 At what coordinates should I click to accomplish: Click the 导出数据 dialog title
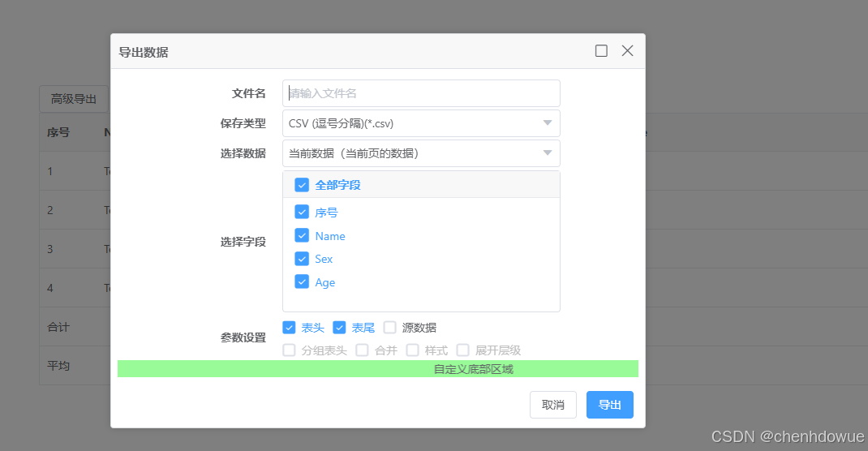click(144, 52)
